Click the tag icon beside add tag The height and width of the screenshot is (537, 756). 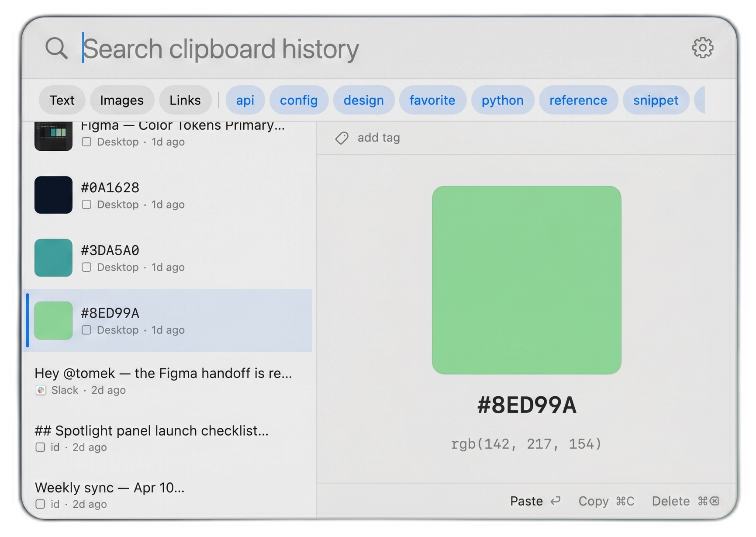coord(342,138)
